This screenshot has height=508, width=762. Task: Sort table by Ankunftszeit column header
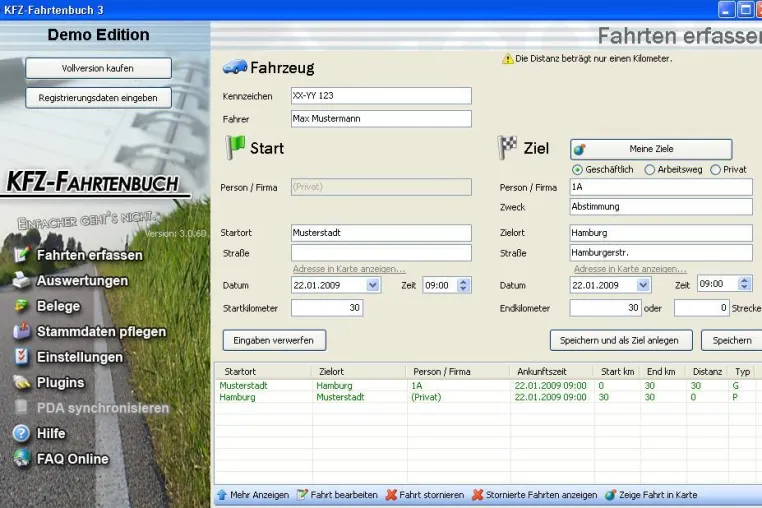[551, 371]
